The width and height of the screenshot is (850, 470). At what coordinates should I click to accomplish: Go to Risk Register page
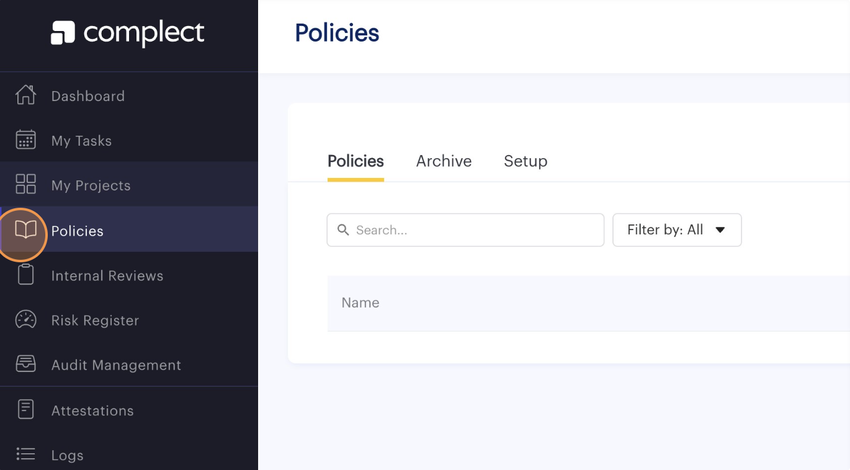(x=95, y=321)
